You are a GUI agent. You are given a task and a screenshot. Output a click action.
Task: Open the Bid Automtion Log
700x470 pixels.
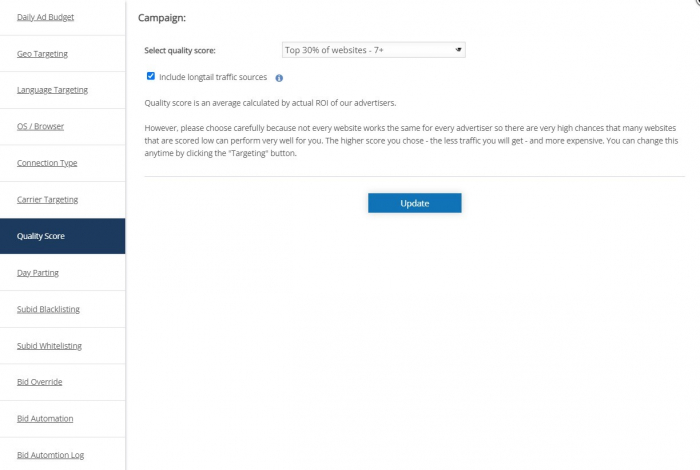tap(50, 455)
